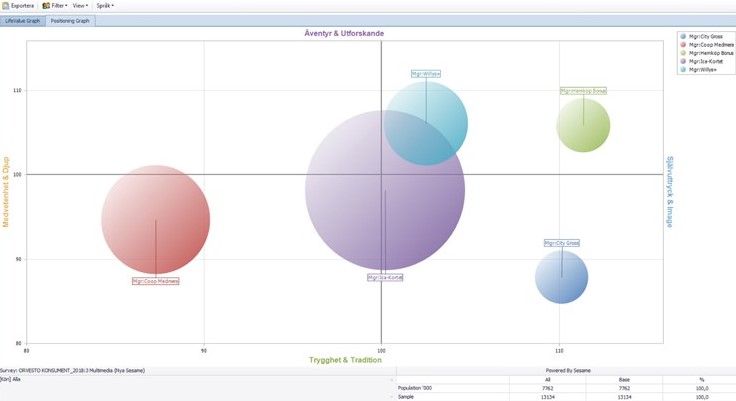The image size is (736, 401).
Task: Select the red Coop Medmera bubble
Action: [156, 220]
